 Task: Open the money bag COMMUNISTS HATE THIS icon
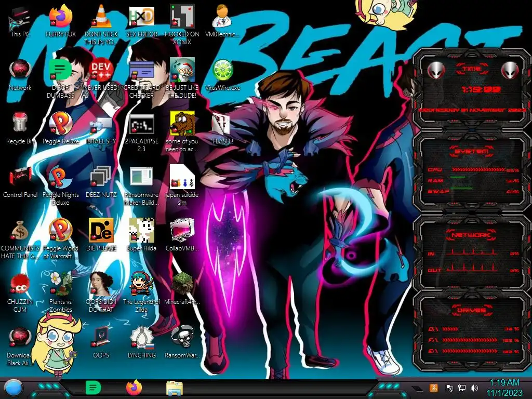20,239
